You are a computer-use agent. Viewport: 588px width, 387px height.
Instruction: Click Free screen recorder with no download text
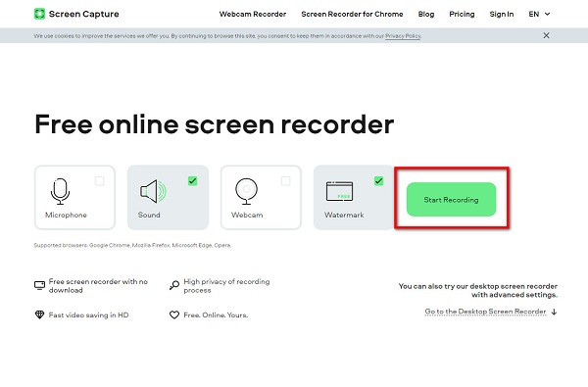pyautogui.click(x=98, y=286)
